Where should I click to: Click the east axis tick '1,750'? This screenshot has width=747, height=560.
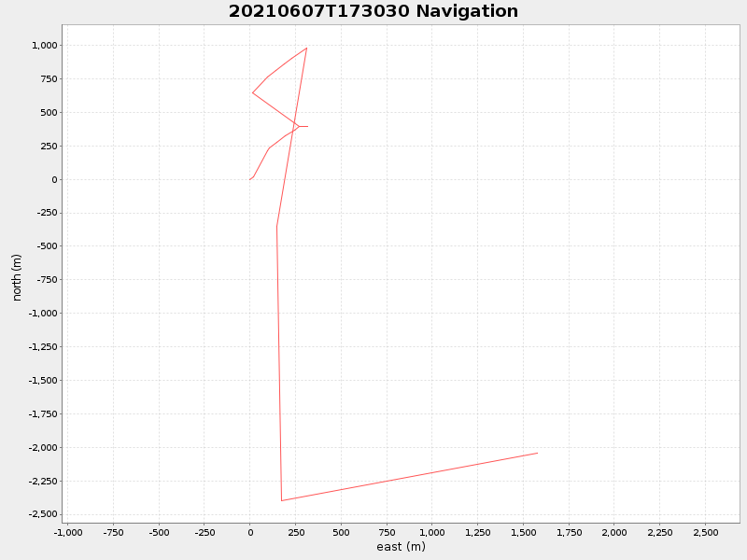[x=569, y=533]
